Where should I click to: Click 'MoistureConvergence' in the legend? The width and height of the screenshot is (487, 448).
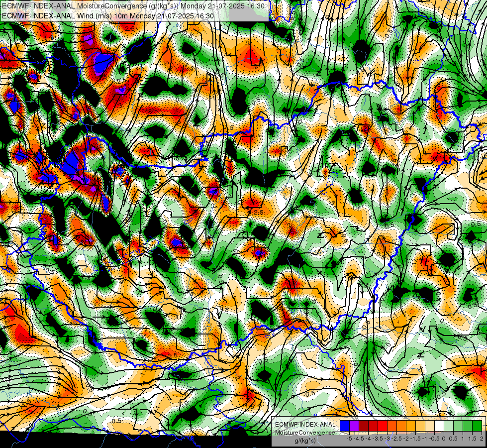(305, 433)
